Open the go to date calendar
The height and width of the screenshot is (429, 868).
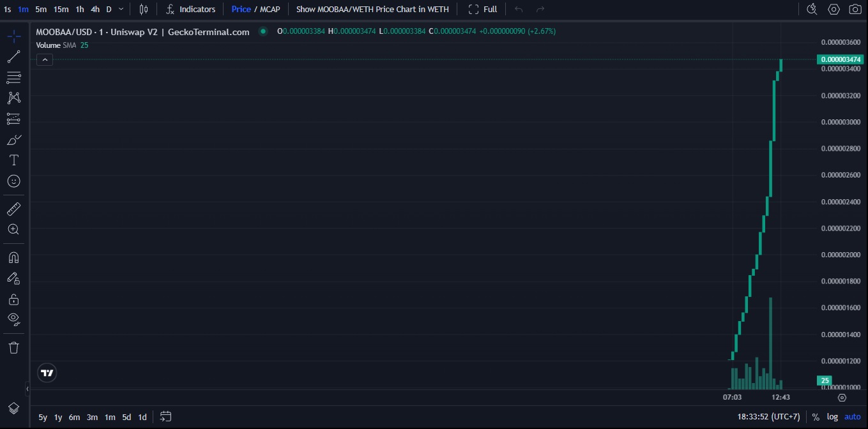tap(165, 417)
